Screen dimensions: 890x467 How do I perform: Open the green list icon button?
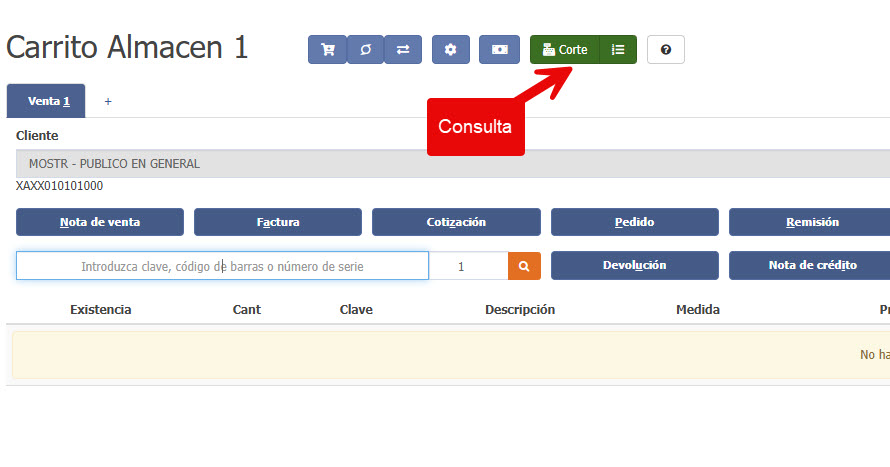tap(618, 50)
